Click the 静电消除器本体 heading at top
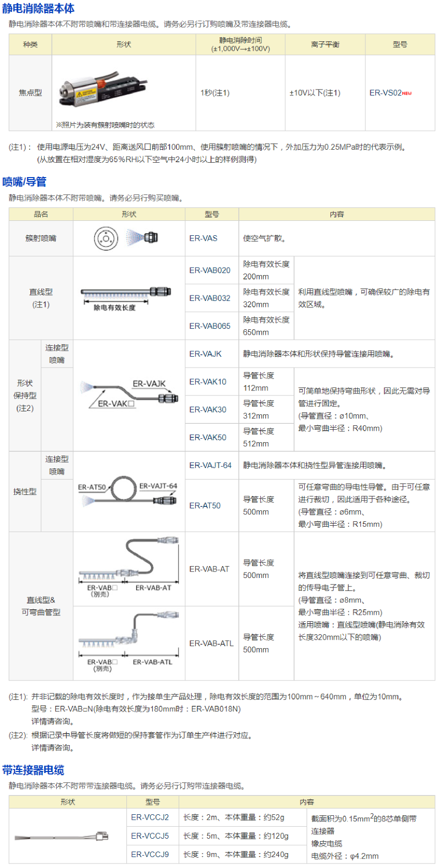The height and width of the screenshot is (868, 443). 38,8
